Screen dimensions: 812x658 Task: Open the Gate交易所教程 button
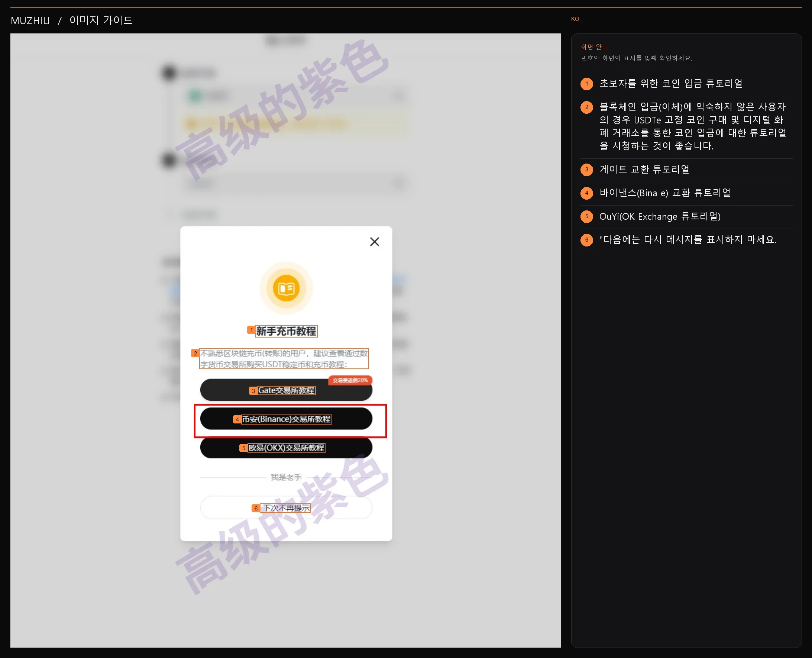tap(286, 390)
